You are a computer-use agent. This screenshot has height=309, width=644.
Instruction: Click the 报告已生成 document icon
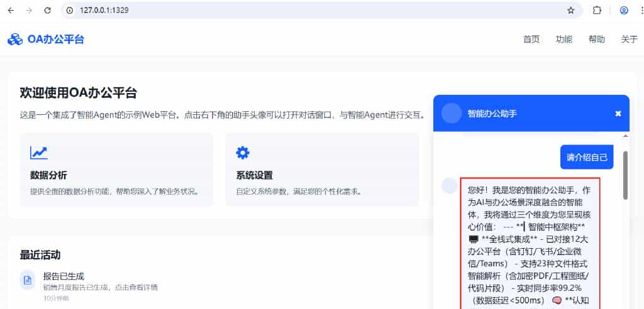point(28,280)
